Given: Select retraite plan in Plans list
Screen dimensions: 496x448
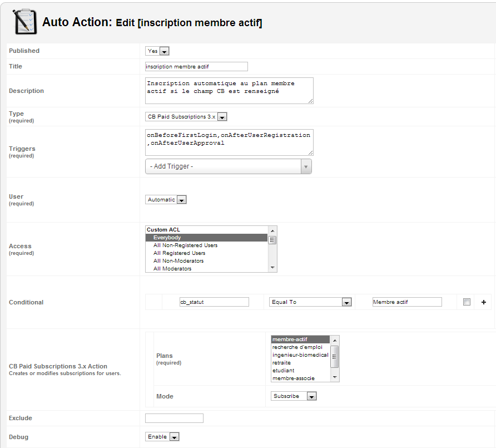Looking at the screenshot, I should (281, 363).
